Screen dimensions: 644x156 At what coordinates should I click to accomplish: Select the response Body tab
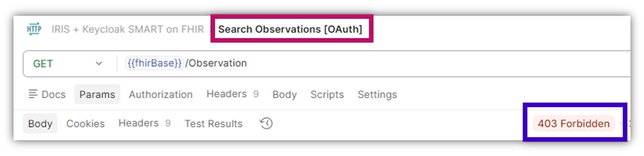pos(40,124)
